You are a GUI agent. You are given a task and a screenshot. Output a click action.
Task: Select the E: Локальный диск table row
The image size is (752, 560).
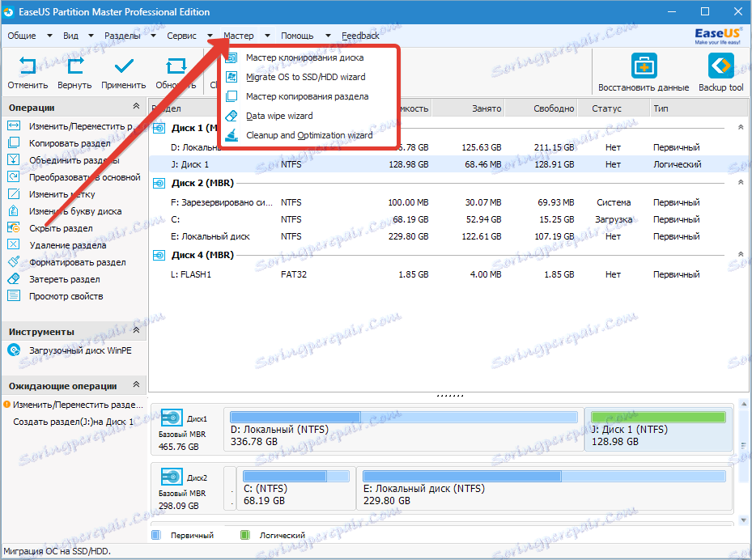[x=448, y=236]
